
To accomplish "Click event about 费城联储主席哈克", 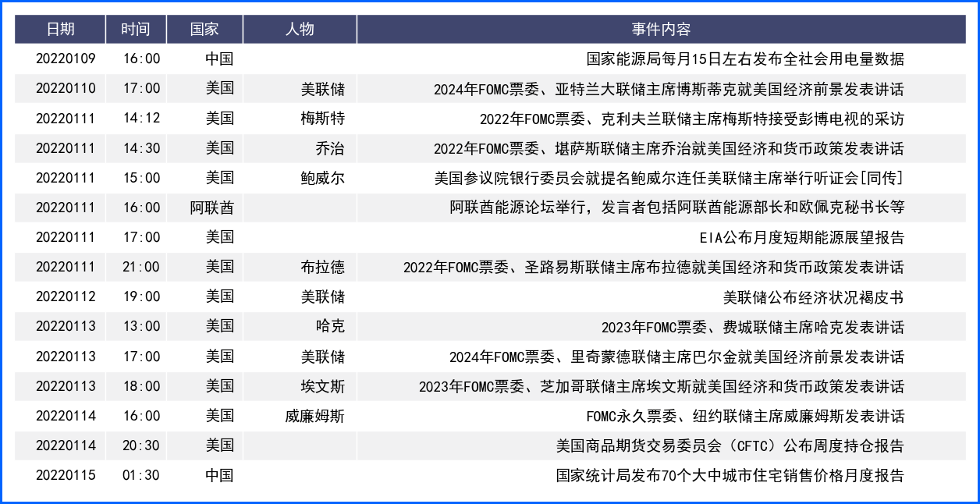I will pos(753,326).
